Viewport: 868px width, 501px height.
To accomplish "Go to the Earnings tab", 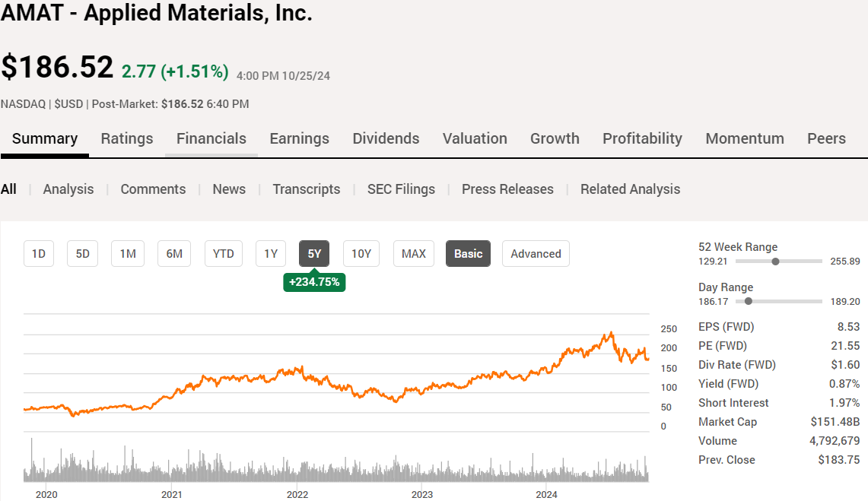I will [300, 138].
